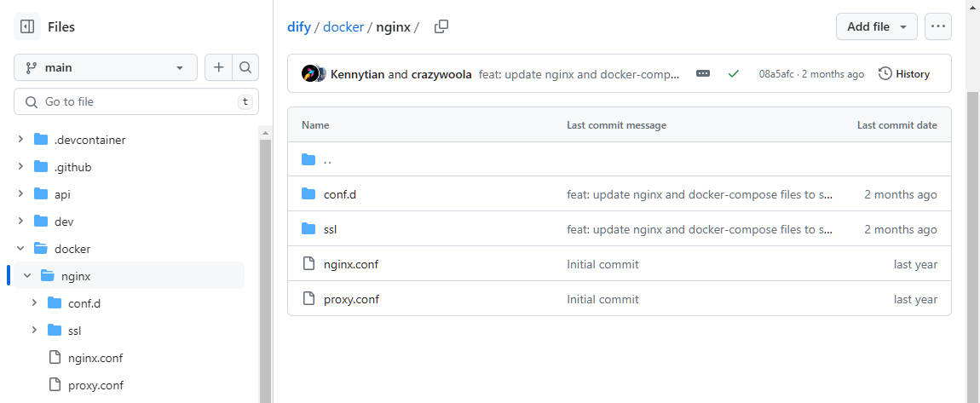Open the latest commit message link
The width and height of the screenshot is (980, 403).
(579, 74)
